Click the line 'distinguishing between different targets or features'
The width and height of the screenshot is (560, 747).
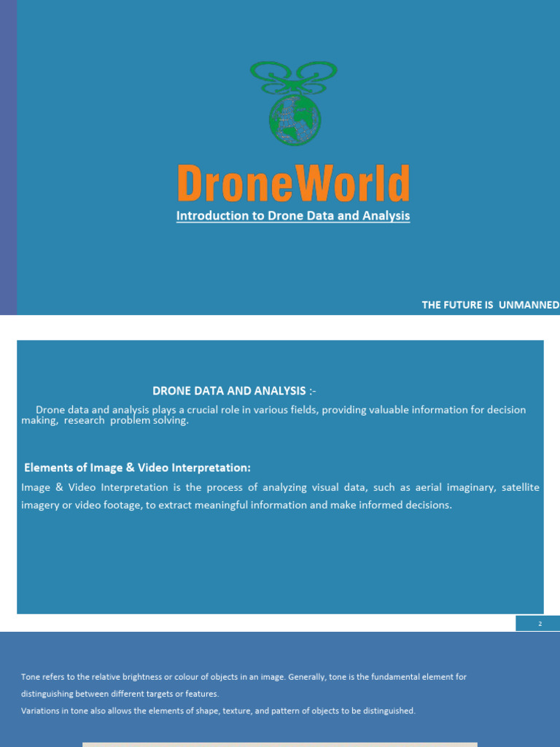click(x=120, y=694)
